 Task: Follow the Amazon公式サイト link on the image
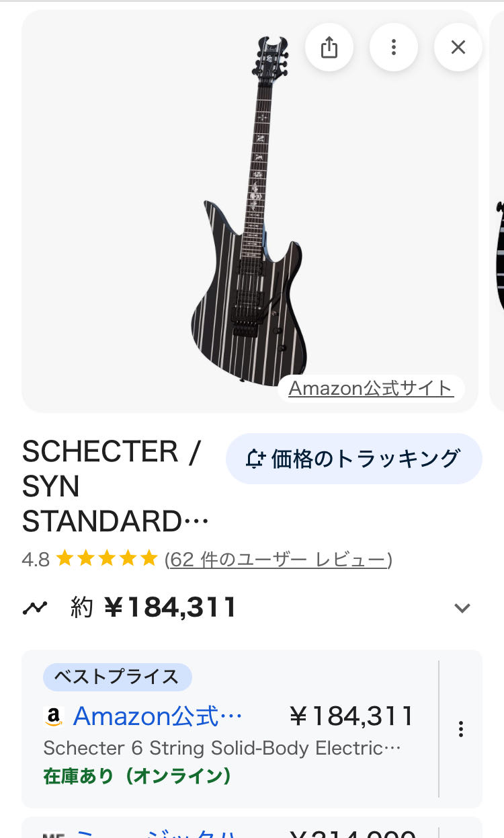click(x=371, y=388)
